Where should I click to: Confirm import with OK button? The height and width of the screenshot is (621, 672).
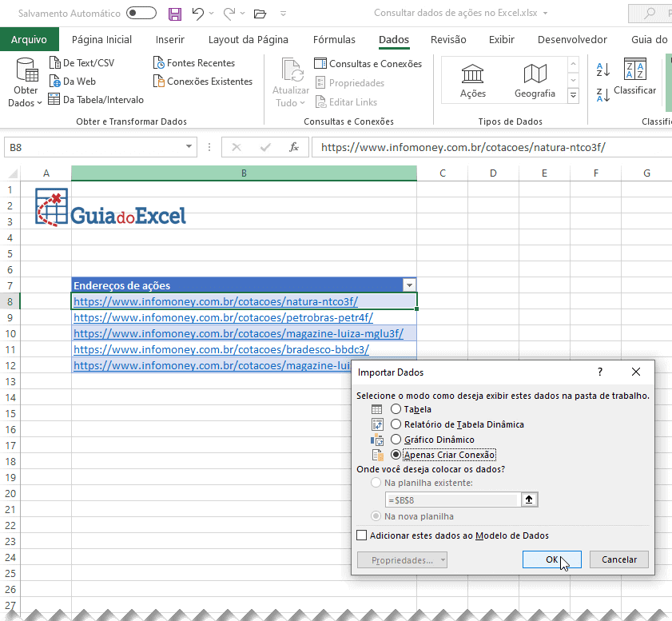[551, 559]
